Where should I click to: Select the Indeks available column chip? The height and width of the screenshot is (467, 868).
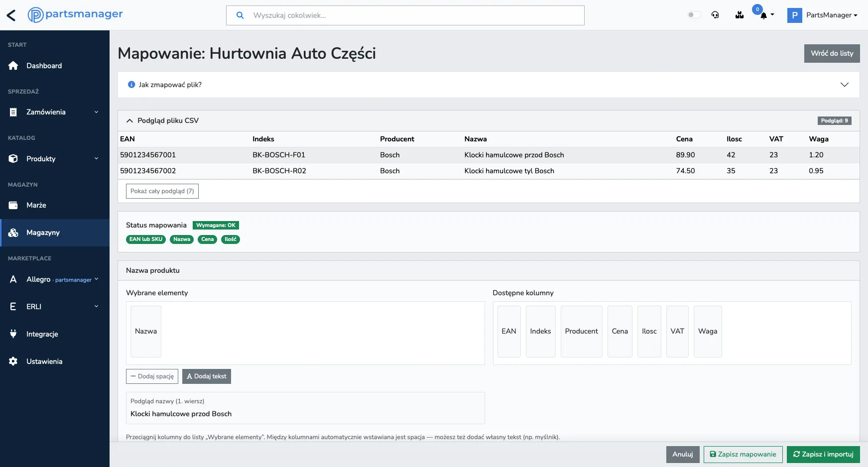click(541, 332)
